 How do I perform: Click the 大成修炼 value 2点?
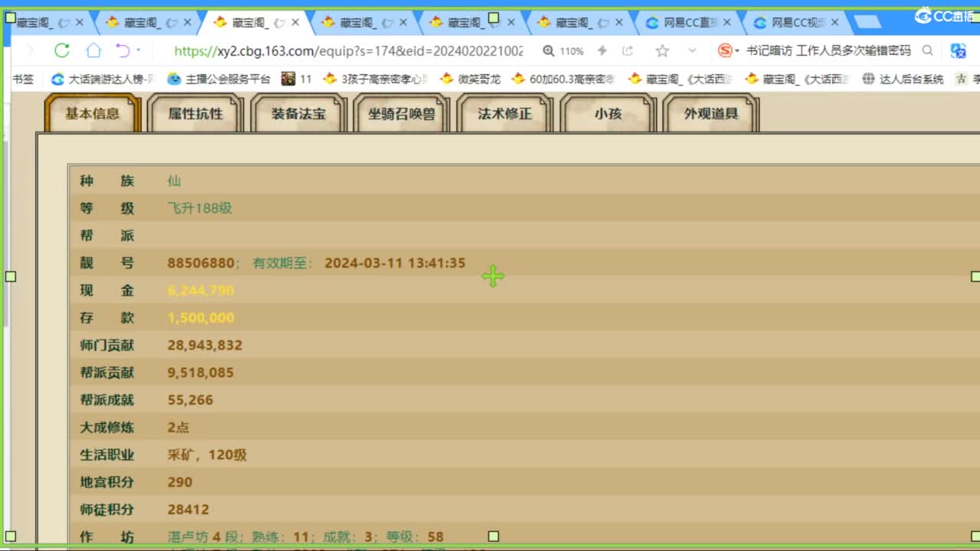coord(178,427)
